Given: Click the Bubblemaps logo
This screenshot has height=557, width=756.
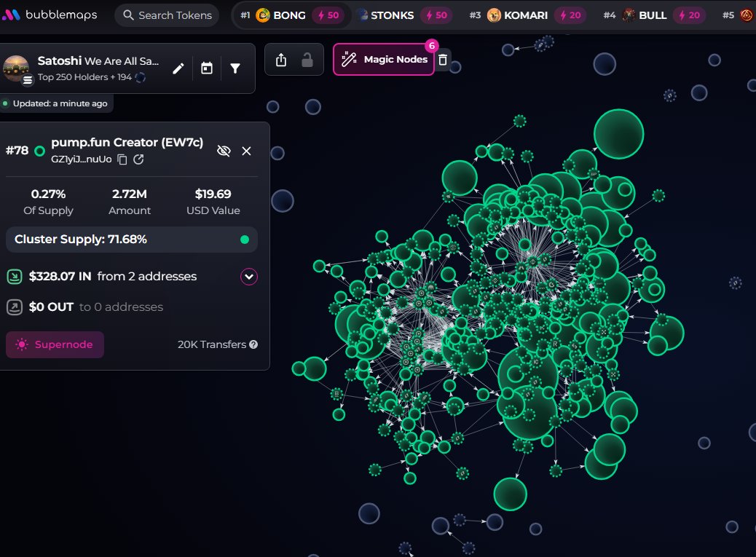Looking at the screenshot, I should click(49, 14).
